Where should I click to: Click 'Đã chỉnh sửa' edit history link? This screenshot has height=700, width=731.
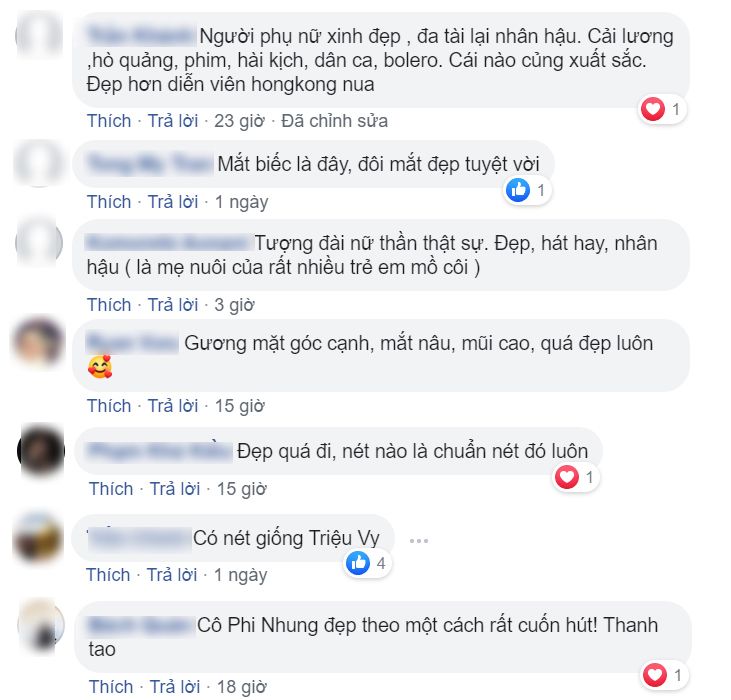pyautogui.click(x=334, y=121)
